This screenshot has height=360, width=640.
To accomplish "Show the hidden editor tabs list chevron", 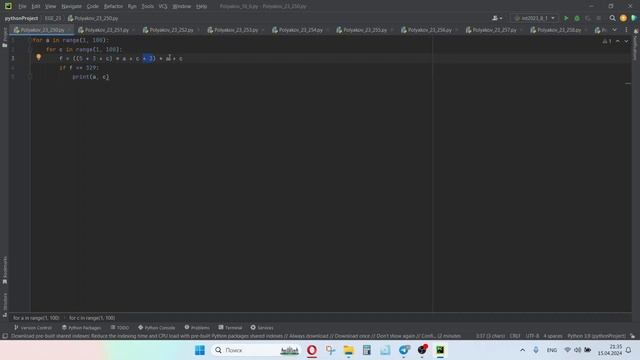I will (x=615, y=30).
